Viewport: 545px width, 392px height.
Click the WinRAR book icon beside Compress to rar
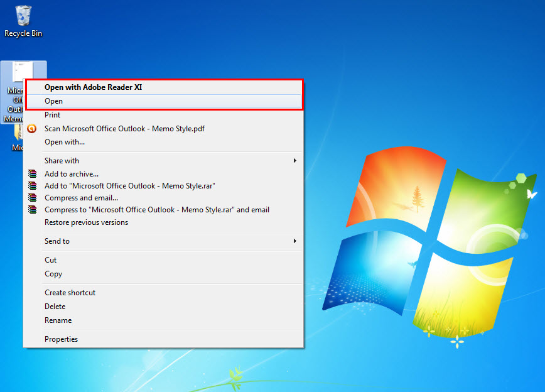coord(32,209)
